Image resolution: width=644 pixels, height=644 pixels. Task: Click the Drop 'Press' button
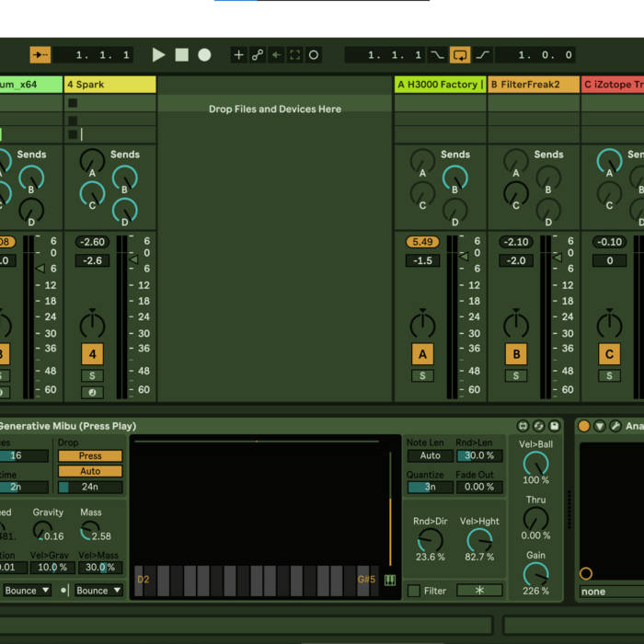pos(90,455)
